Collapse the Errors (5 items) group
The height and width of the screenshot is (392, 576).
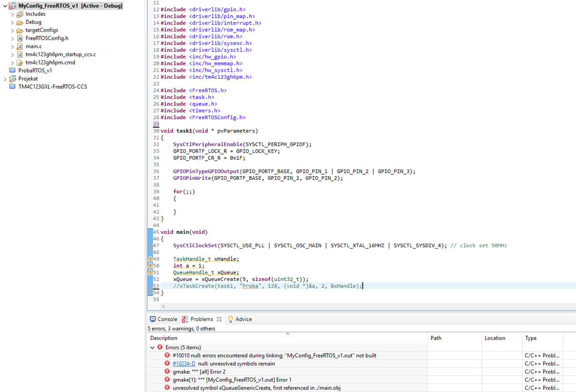tap(152, 348)
